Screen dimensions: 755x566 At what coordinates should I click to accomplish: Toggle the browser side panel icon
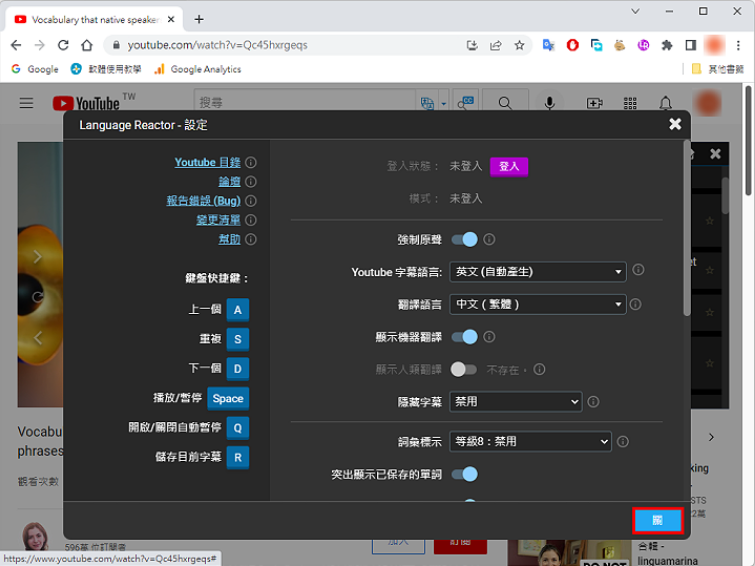(x=690, y=45)
